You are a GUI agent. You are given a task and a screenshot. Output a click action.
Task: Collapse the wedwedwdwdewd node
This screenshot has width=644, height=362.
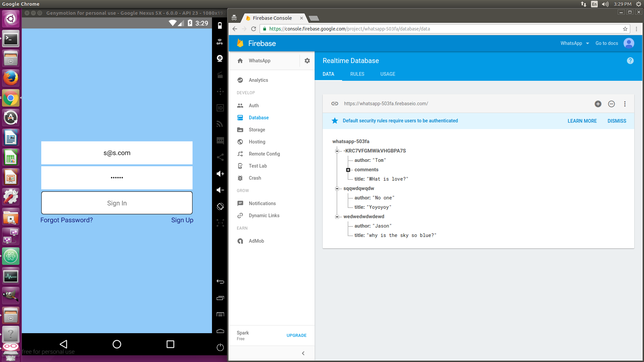point(337,217)
